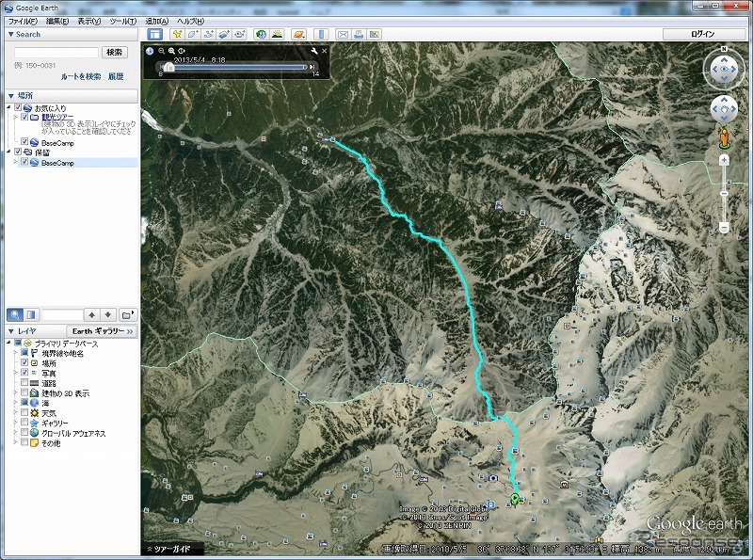Open Earth ギャラリー button

(x=102, y=331)
